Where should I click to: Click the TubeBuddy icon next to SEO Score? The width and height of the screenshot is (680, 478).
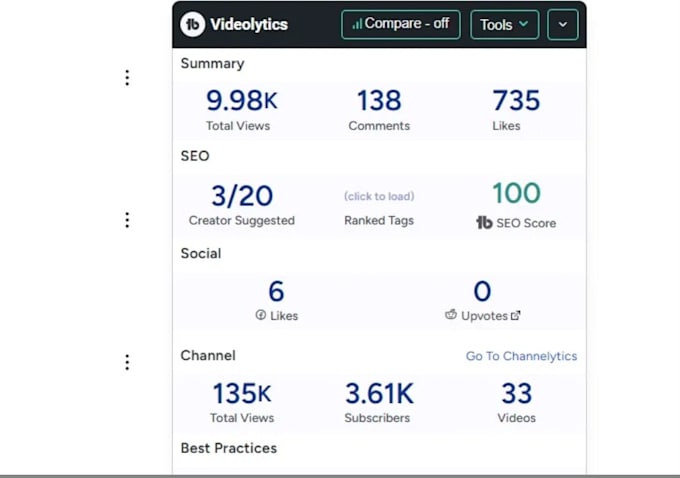[484, 223]
